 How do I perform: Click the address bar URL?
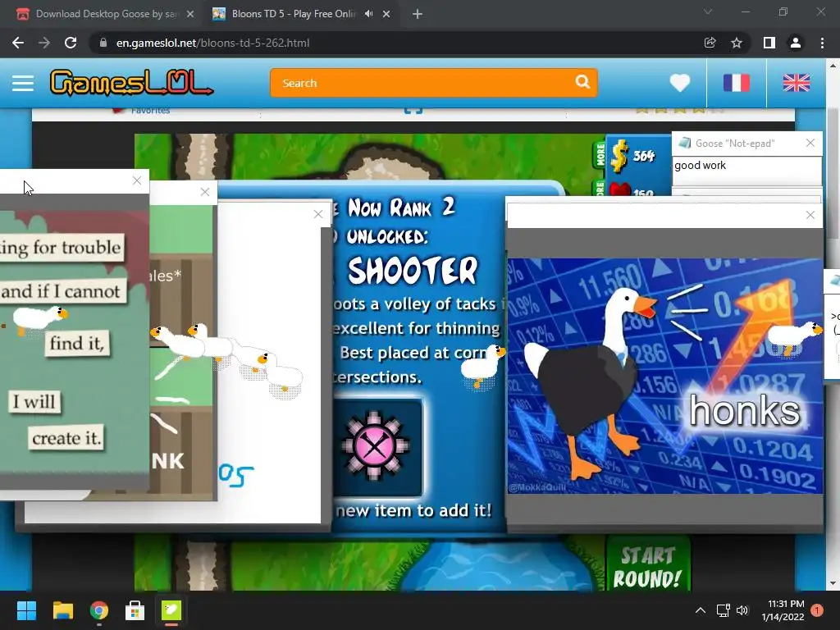(x=212, y=43)
